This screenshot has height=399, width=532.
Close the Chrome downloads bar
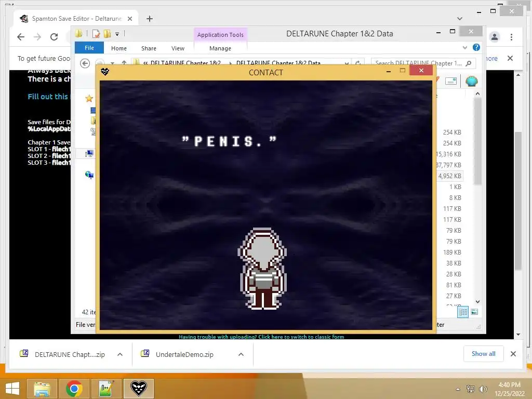[x=513, y=354]
